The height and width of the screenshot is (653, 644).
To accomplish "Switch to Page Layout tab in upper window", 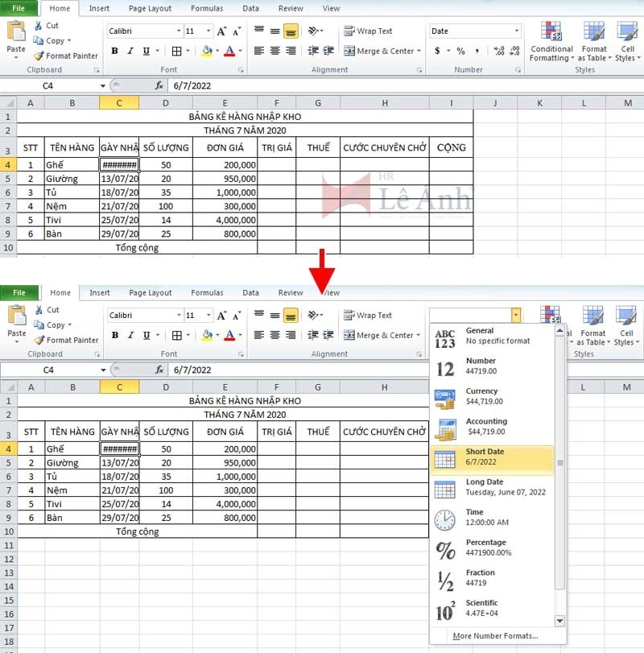I will (x=150, y=8).
